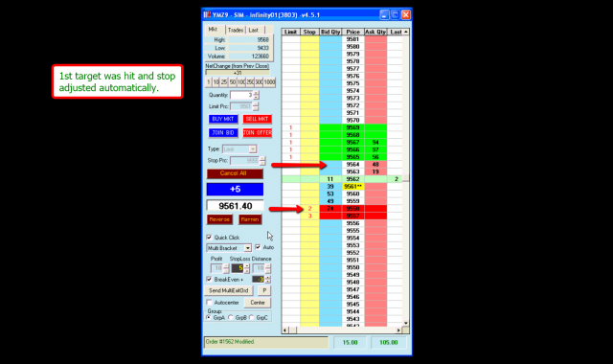613x364 pixels.
Task: Select the GrpB radio button
Action: pos(231,317)
